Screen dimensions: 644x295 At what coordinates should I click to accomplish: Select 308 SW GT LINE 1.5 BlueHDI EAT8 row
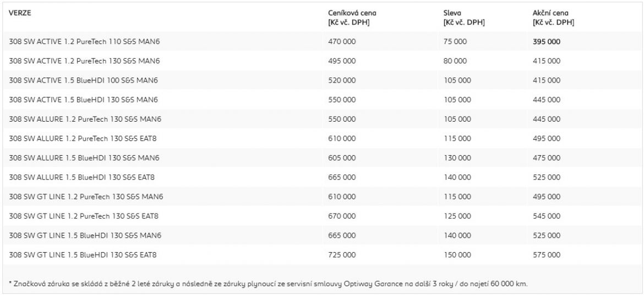(322, 255)
